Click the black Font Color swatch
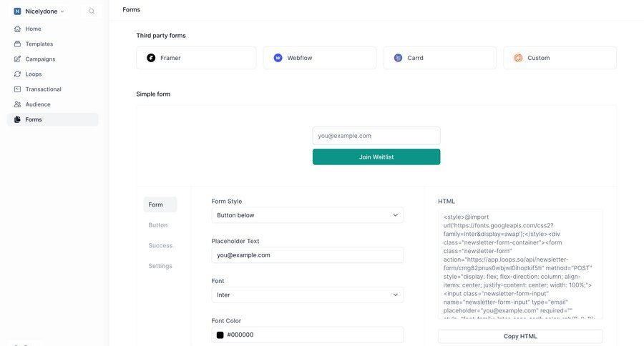Image resolution: width=644 pixels, height=346 pixels. point(220,335)
